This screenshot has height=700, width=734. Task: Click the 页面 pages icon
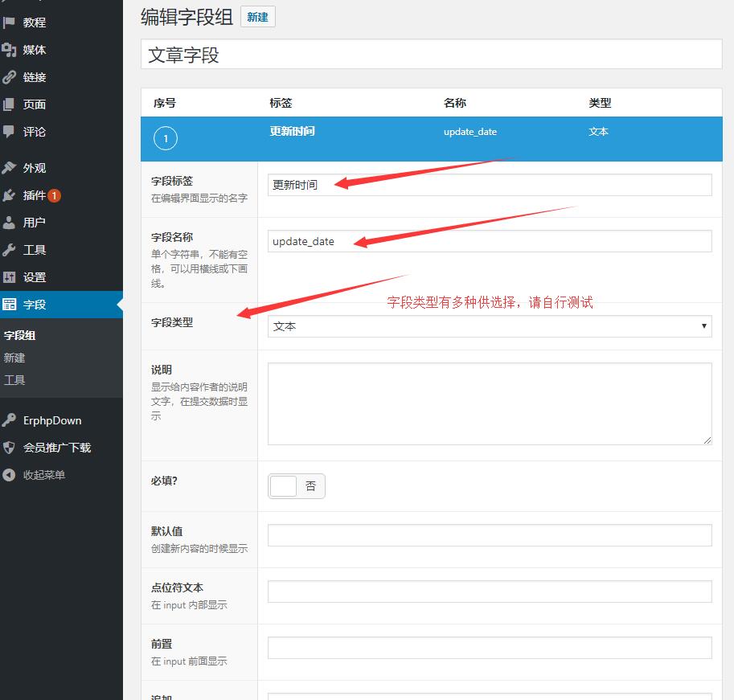tap(10, 104)
